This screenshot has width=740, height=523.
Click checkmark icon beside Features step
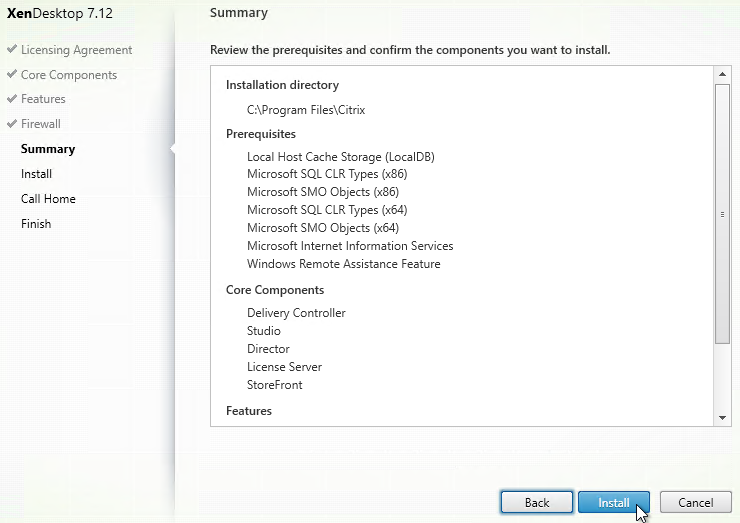click(12, 98)
